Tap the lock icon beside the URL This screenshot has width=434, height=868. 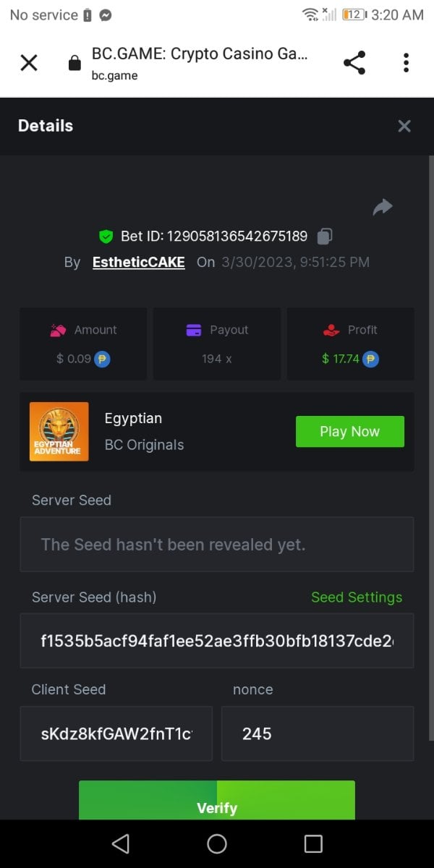click(75, 64)
